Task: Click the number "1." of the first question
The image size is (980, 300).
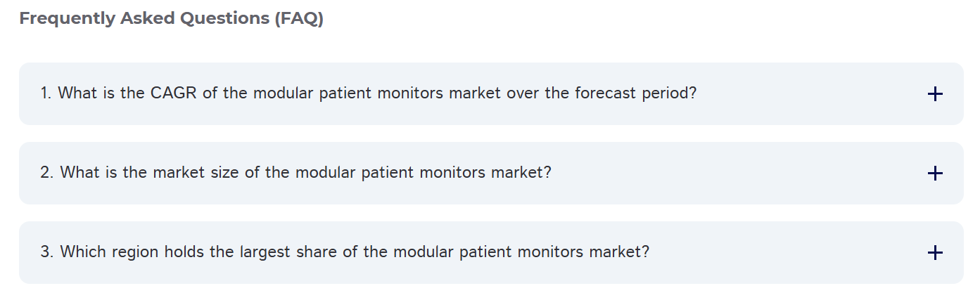Action: pyautogui.click(x=46, y=93)
